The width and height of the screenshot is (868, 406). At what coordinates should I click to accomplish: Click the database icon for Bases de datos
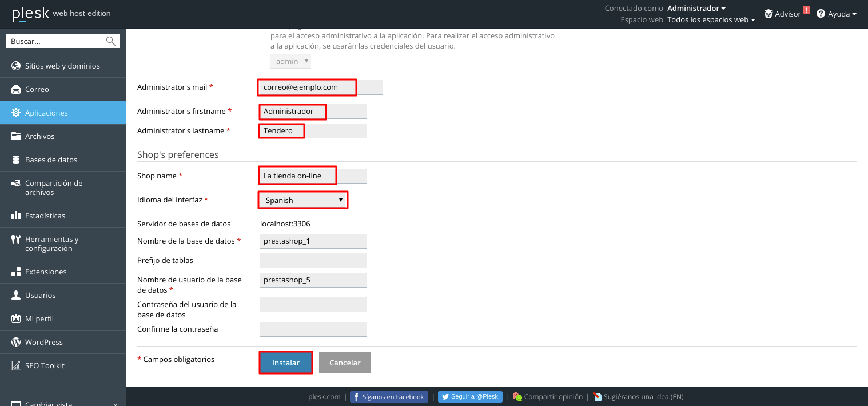15,160
